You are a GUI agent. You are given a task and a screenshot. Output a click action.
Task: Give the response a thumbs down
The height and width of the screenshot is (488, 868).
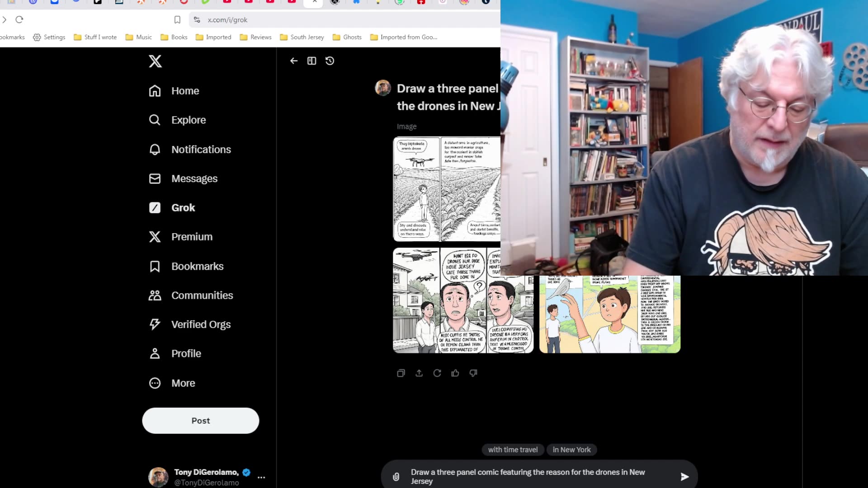point(473,373)
